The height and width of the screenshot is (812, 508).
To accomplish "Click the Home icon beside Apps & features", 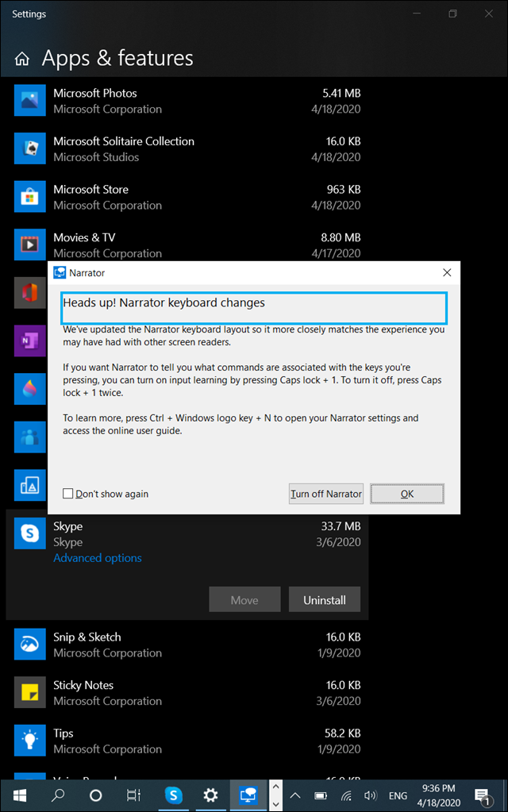I will point(21,59).
